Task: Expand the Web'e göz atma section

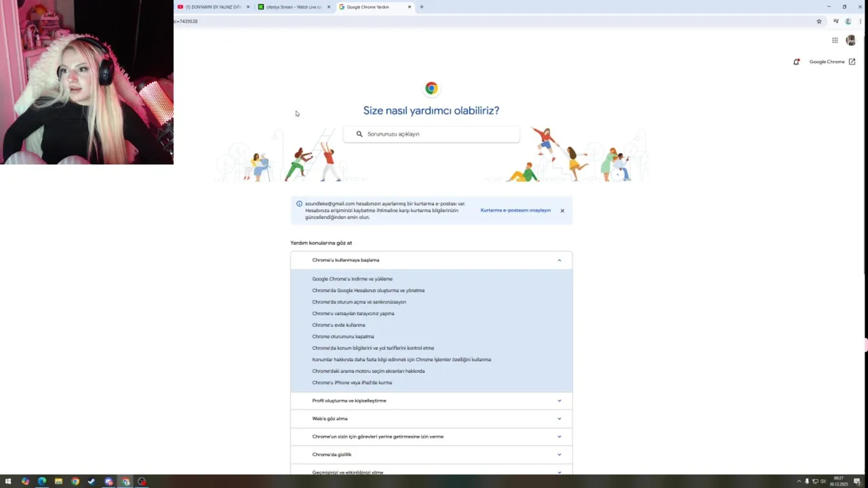Action: click(x=431, y=419)
